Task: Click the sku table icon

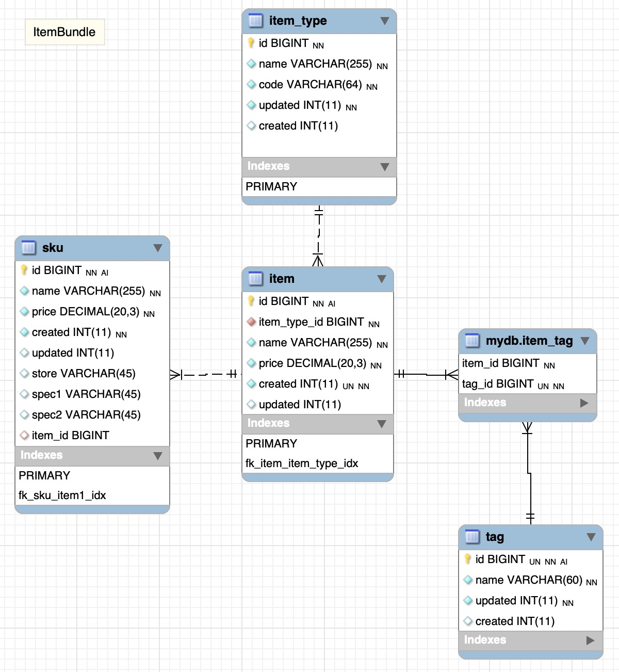Action: point(28,248)
